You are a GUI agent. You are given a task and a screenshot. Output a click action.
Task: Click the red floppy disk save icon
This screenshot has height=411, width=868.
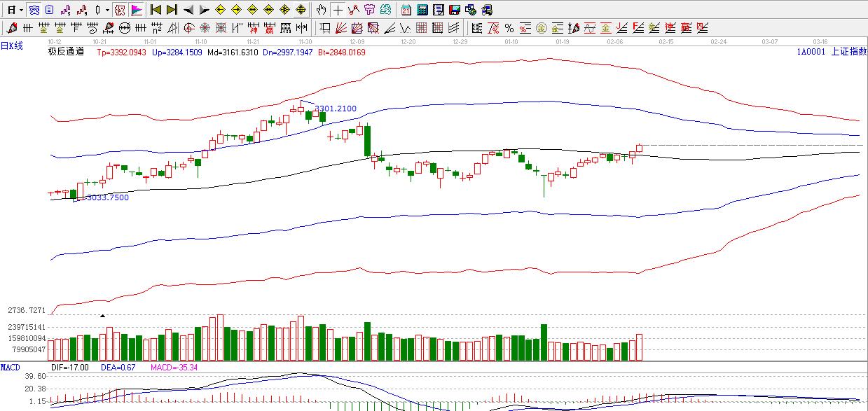coord(454,10)
